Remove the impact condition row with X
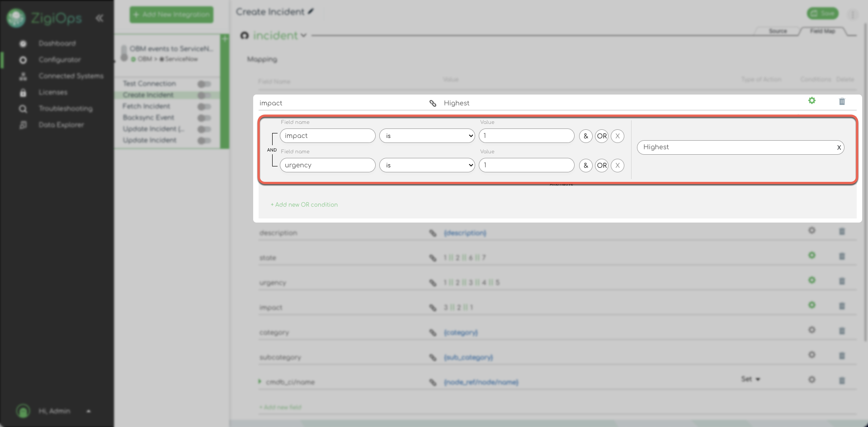This screenshot has height=427, width=868. tap(617, 136)
